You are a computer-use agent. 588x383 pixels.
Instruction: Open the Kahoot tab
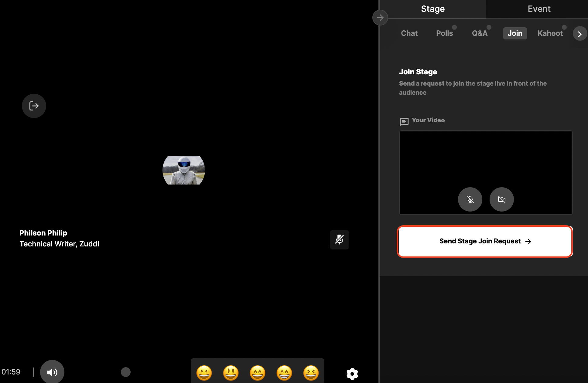pos(550,33)
